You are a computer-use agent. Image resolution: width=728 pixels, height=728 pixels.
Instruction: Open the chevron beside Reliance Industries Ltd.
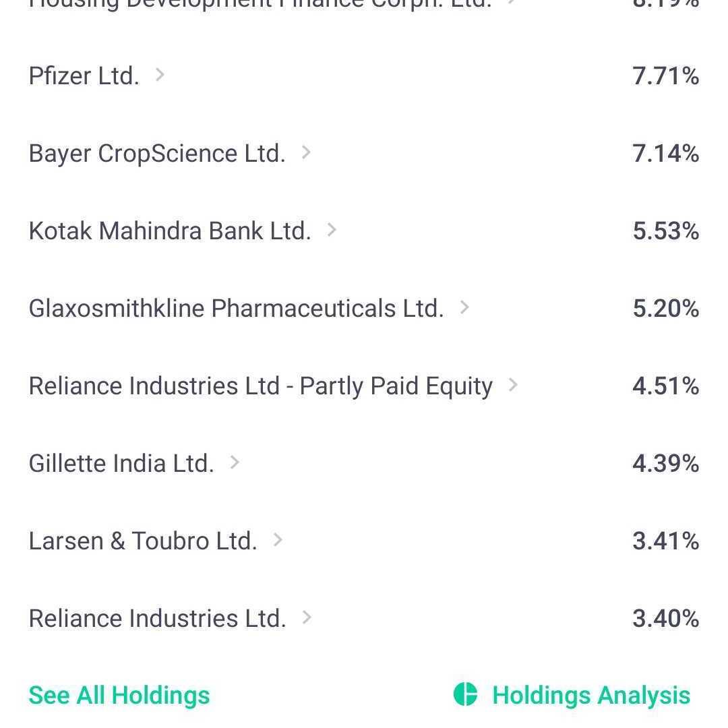[307, 617]
